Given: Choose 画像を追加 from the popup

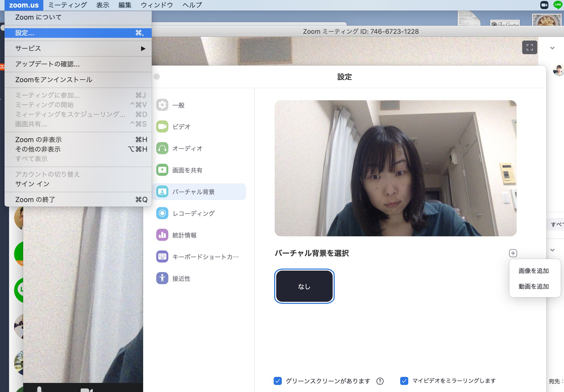Looking at the screenshot, I should [x=534, y=271].
